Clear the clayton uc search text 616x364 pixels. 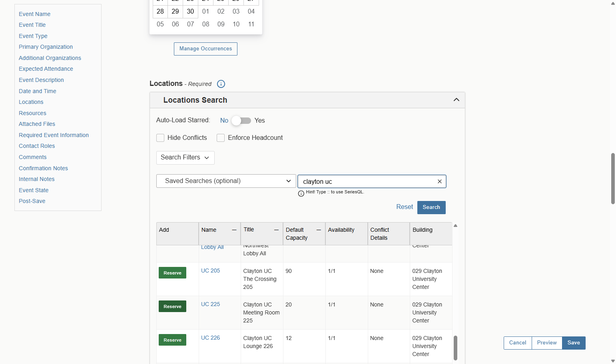[x=440, y=181]
